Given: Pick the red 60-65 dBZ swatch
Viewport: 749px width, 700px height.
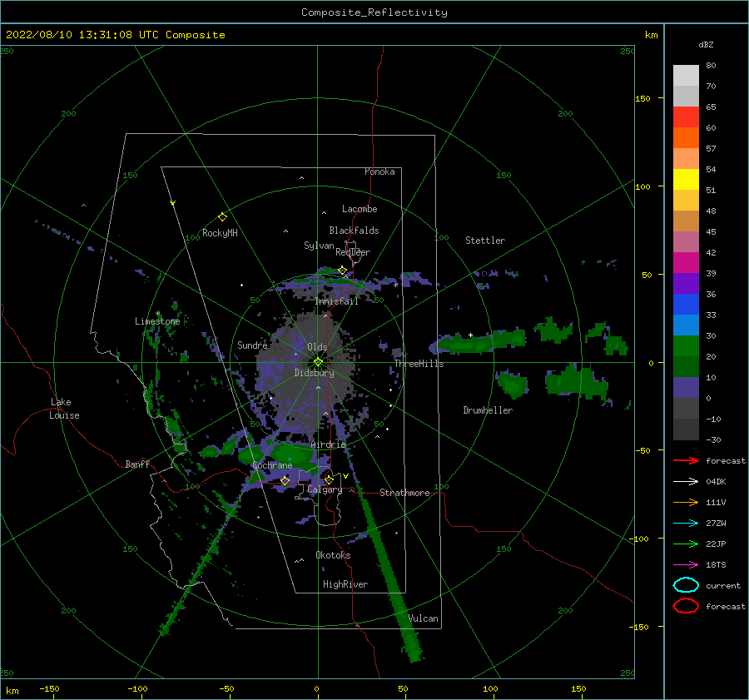Looking at the screenshot, I should point(686,117).
